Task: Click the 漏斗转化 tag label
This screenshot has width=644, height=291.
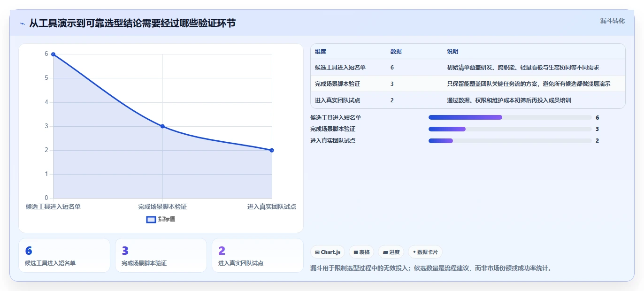Action: (x=613, y=21)
